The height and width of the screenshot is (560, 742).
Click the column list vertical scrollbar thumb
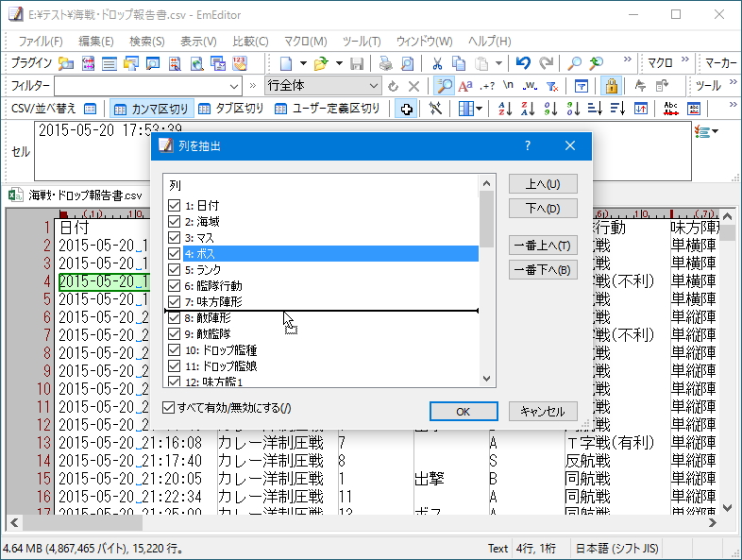(x=486, y=219)
